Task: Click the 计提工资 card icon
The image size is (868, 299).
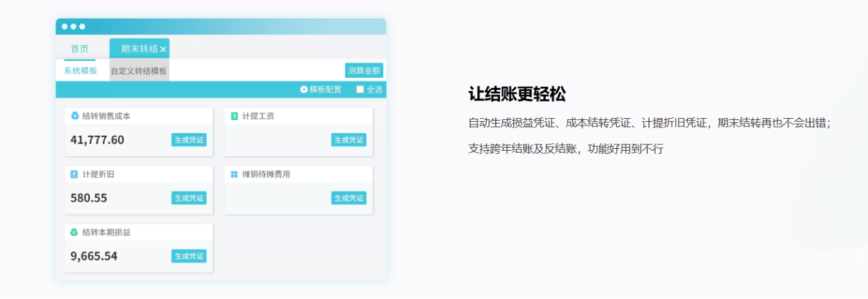Action: click(234, 116)
